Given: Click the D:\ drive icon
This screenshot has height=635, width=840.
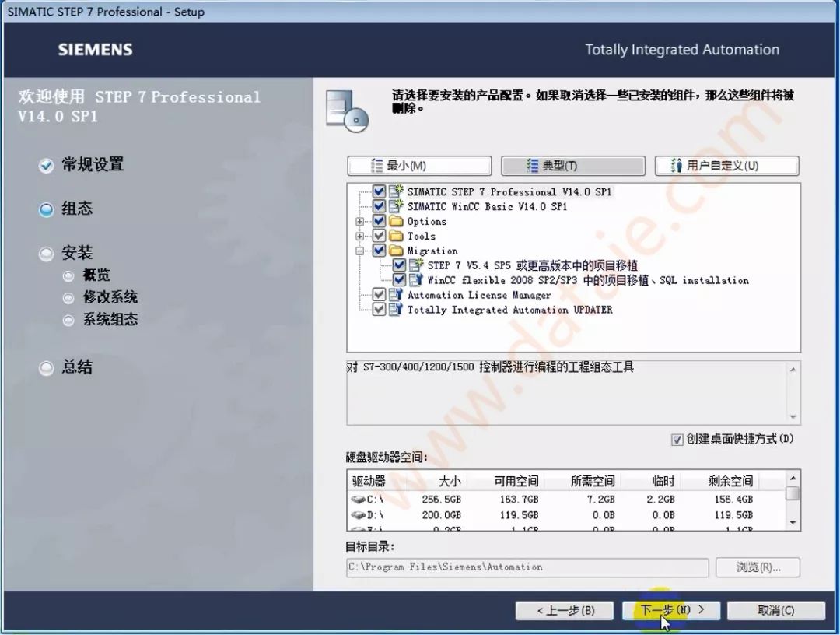Looking at the screenshot, I should pos(359,515).
